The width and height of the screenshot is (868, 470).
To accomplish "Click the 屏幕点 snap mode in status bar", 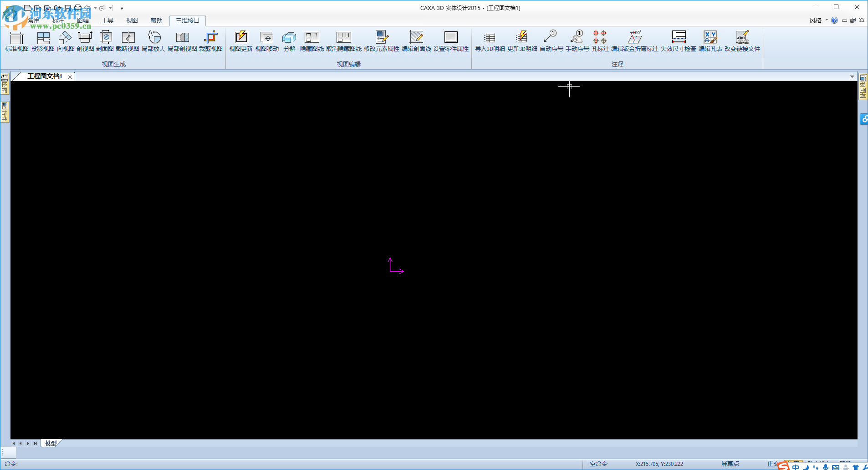I will (x=730, y=464).
